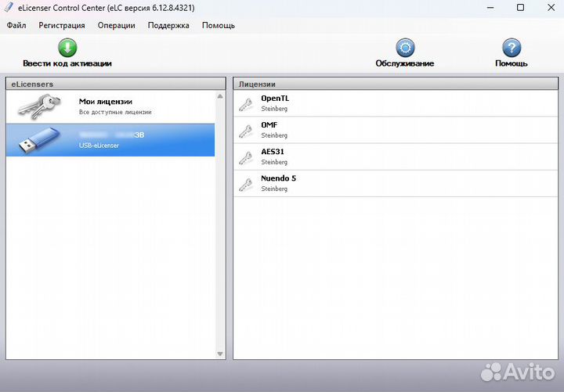Click the Обслуживание toolbar label
The image size is (564, 392).
405,63
